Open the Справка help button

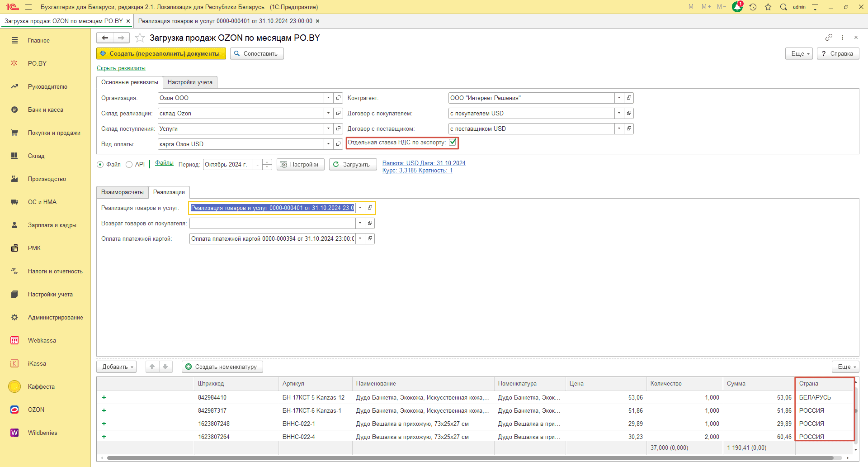point(838,53)
